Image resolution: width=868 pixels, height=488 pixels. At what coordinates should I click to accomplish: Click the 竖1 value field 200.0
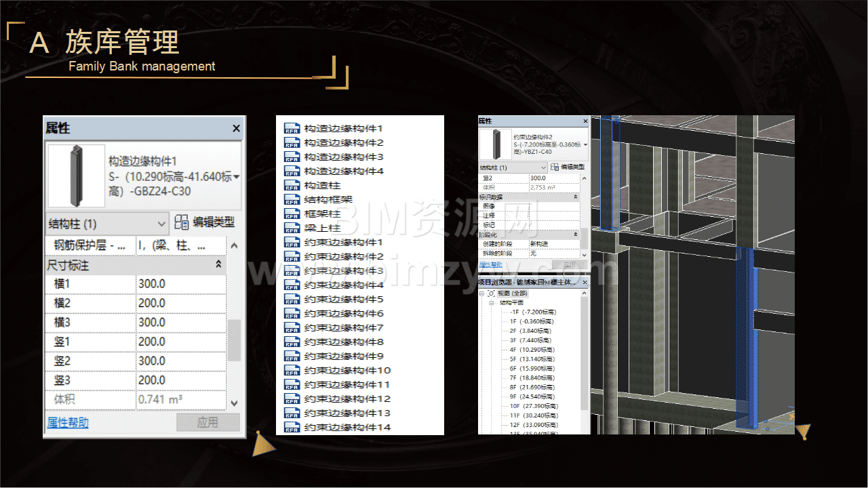[180, 342]
